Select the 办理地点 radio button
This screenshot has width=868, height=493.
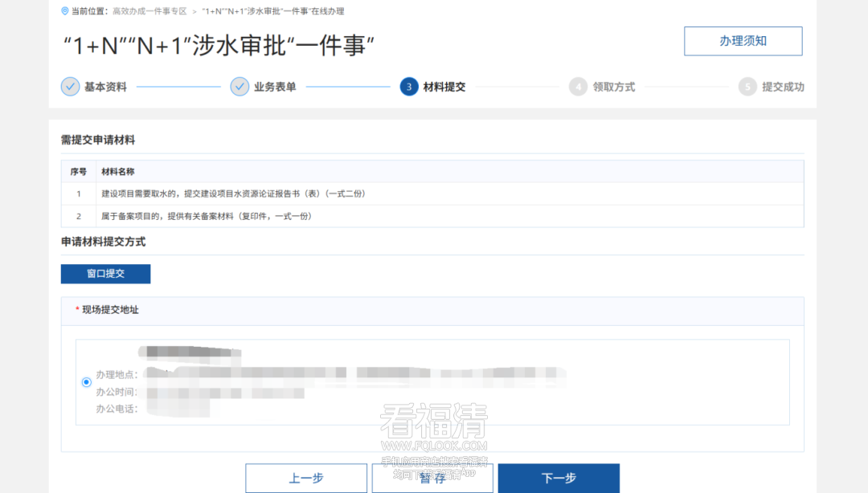86,382
